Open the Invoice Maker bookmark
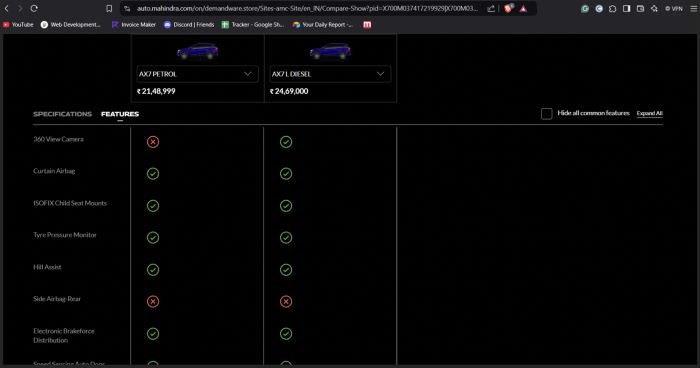The height and width of the screenshot is (368, 700). pyautogui.click(x=133, y=25)
